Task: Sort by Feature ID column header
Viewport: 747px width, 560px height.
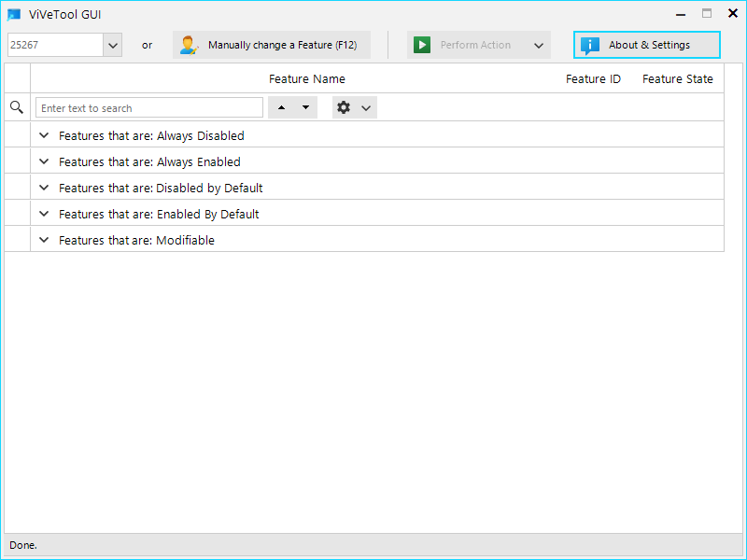Action: pyautogui.click(x=593, y=79)
